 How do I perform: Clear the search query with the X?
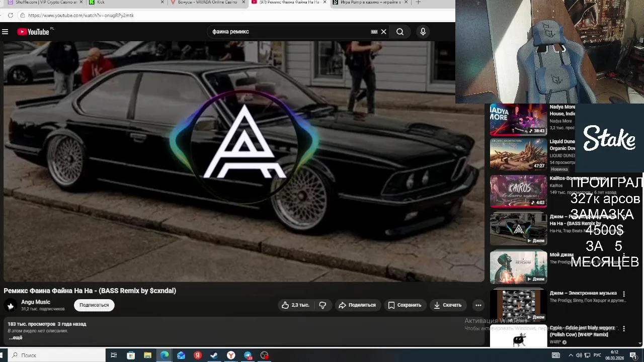(x=383, y=32)
